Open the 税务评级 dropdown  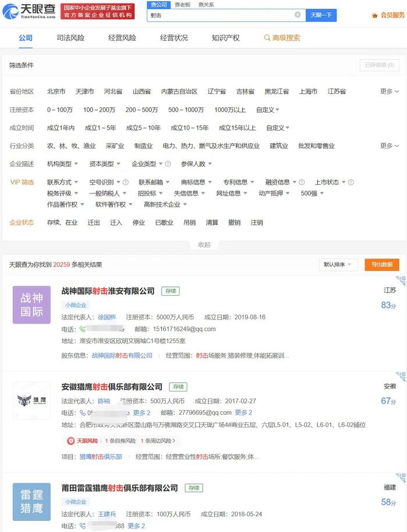(x=62, y=193)
